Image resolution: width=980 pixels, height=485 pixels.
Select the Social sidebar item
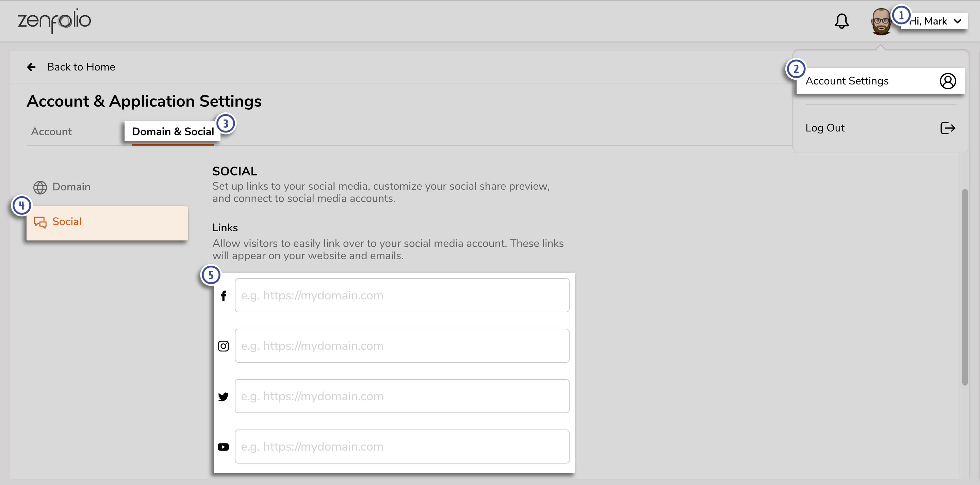click(107, 223)
